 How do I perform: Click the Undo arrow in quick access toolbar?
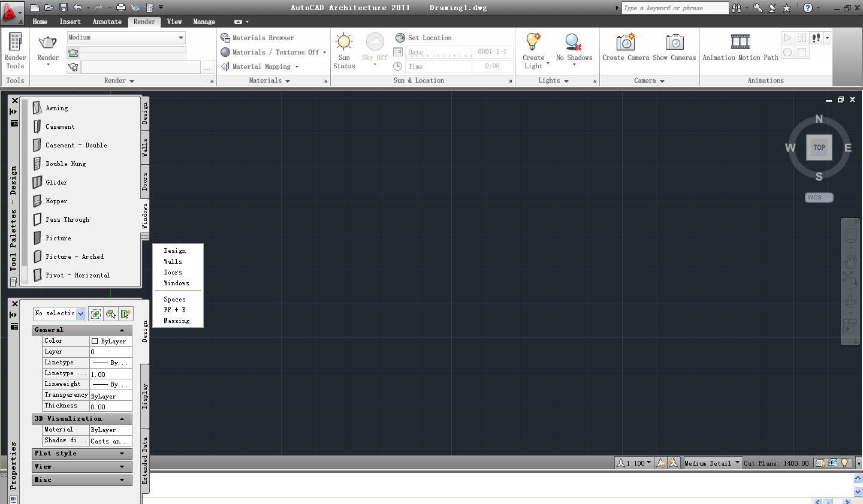(x=78, y=8)
